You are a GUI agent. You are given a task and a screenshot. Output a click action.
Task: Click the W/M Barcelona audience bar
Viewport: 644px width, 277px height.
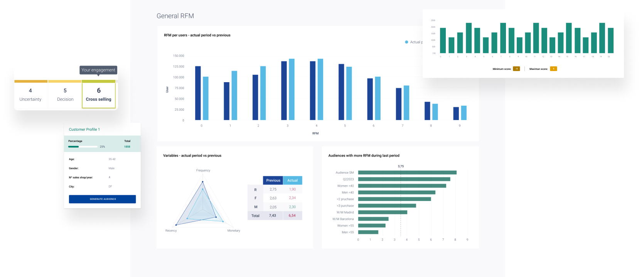[373, 219]
